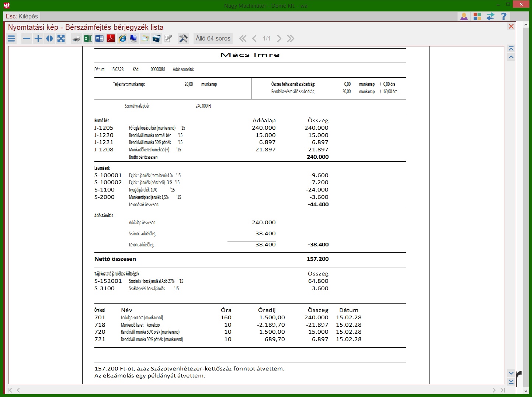Click the withheld tax amount -38.400
532x397 pixels.
(318, 245)
